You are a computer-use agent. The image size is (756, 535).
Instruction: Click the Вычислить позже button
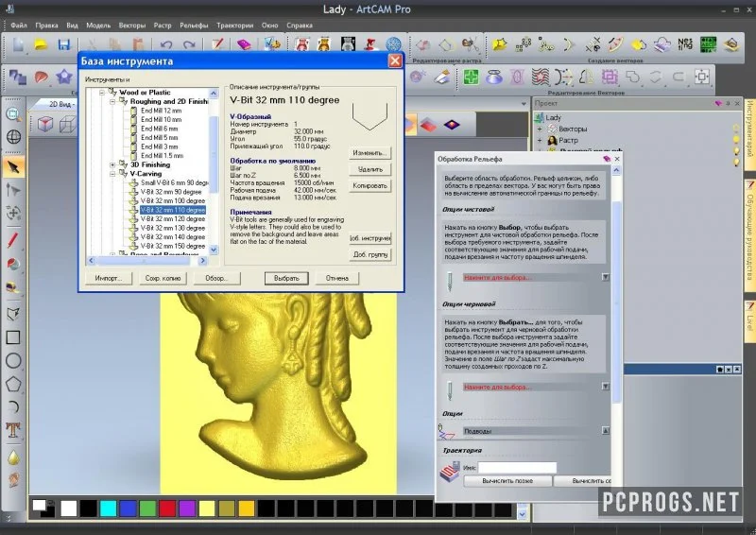pos(507,481)
